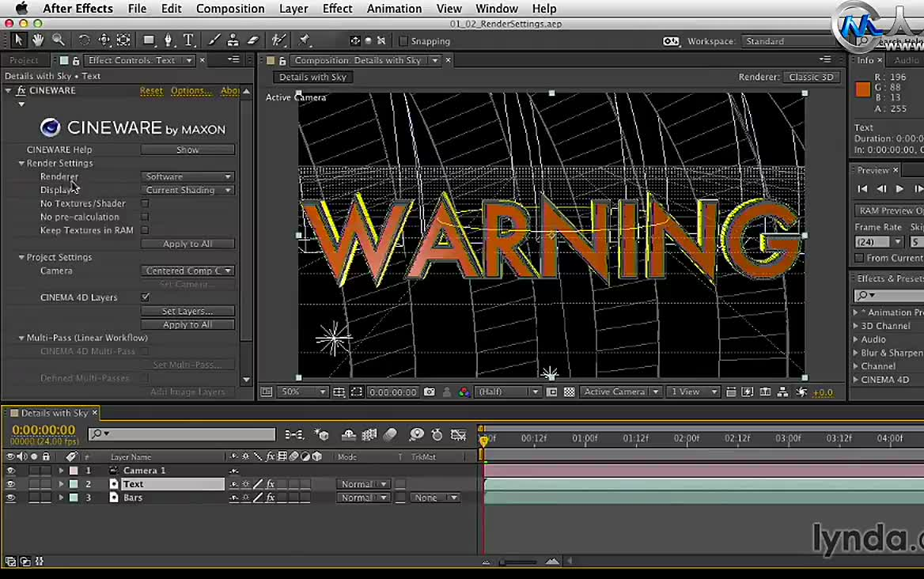Open the Composition menu
Screen dimensions: 924x579
point(230,9)
